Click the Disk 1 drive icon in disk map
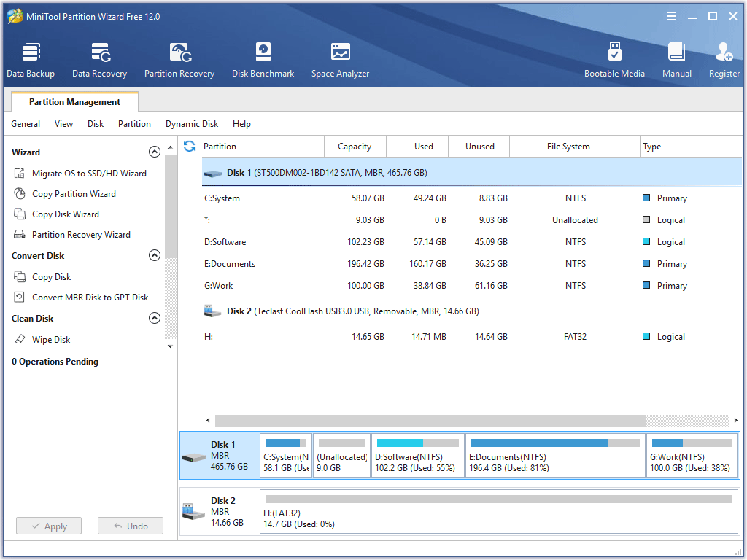747x560 pixels. pyautogui.click(x=194, y=458)
